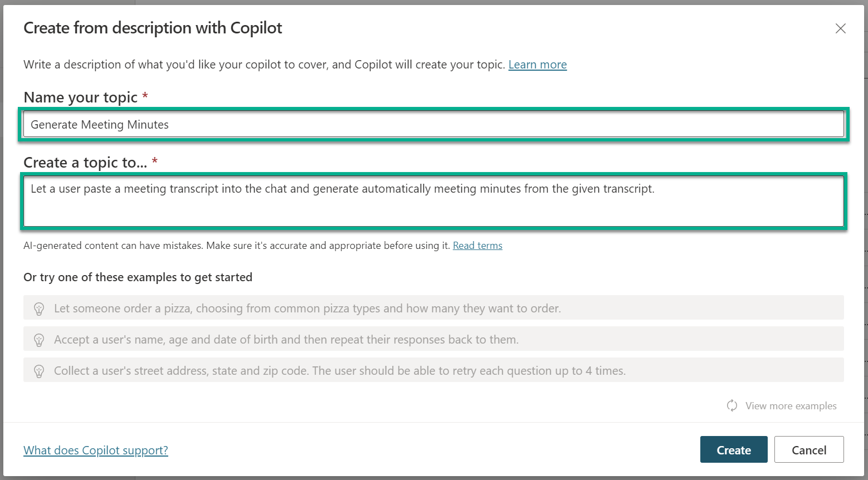
Task: Click the refresh icon next to View more examples
Action: tap(732, 405)
